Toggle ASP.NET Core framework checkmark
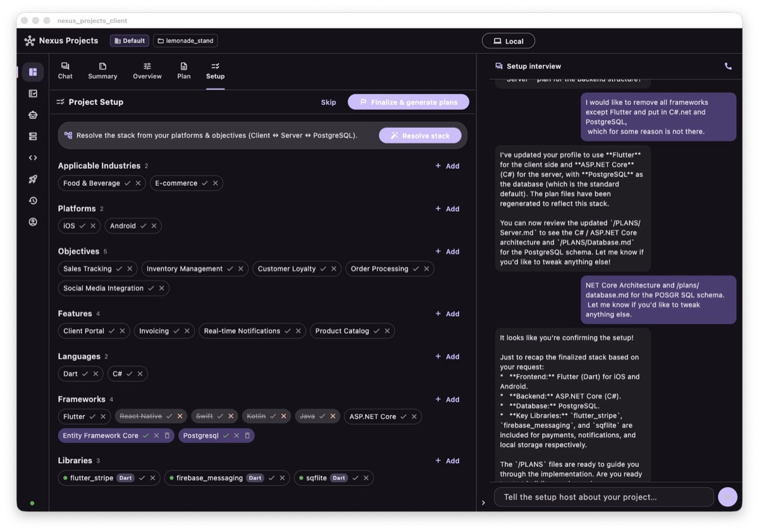759x532 pixels. pos(403,417)
